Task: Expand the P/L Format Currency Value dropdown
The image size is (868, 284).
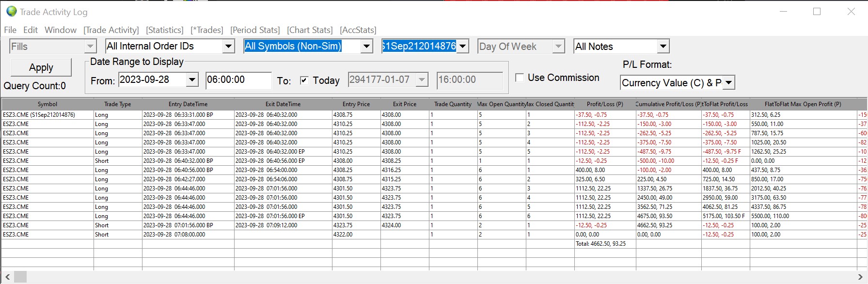Action: (x=729, y=83)
